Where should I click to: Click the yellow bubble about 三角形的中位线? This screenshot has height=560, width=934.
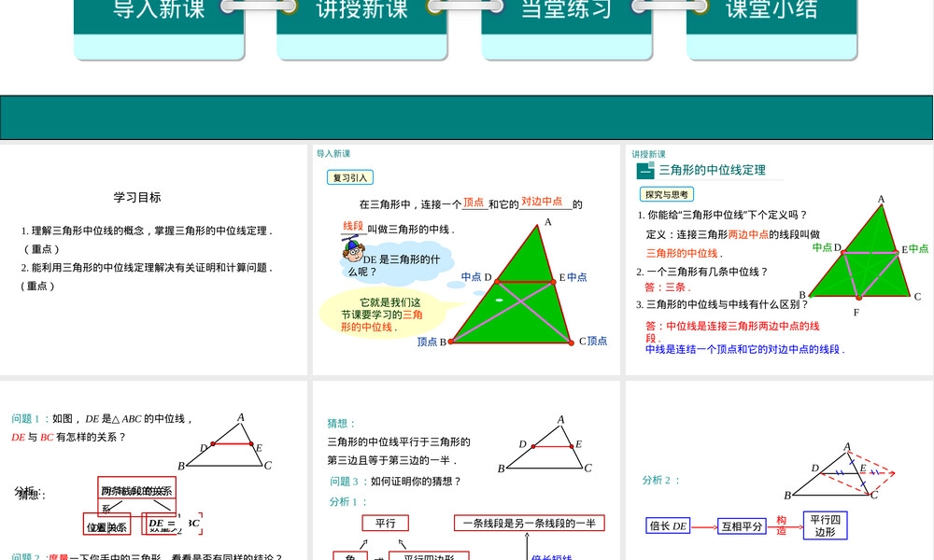tap(382, 314)
